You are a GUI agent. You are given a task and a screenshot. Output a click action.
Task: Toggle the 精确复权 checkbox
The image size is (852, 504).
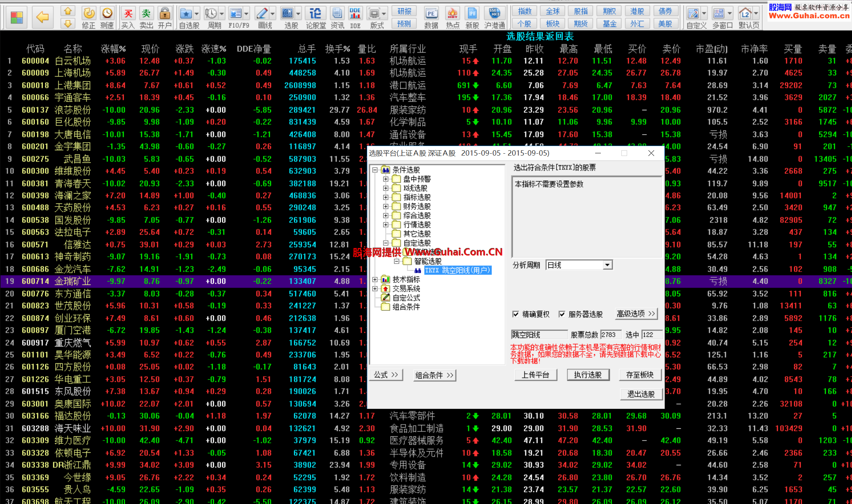pyautogui.click(x=516, y=314)
